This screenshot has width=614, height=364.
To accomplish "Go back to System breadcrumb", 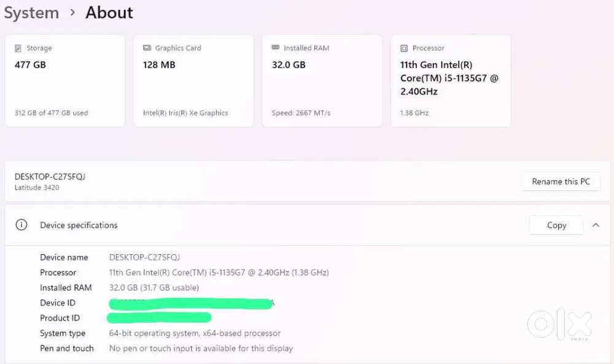I will coord(31,13).
